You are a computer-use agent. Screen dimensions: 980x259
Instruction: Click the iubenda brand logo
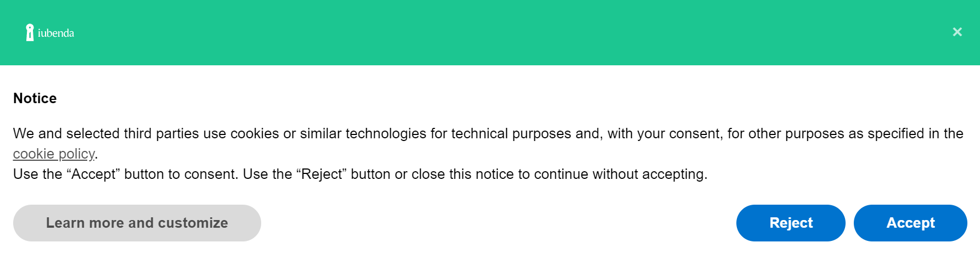(x=49, y=33)
